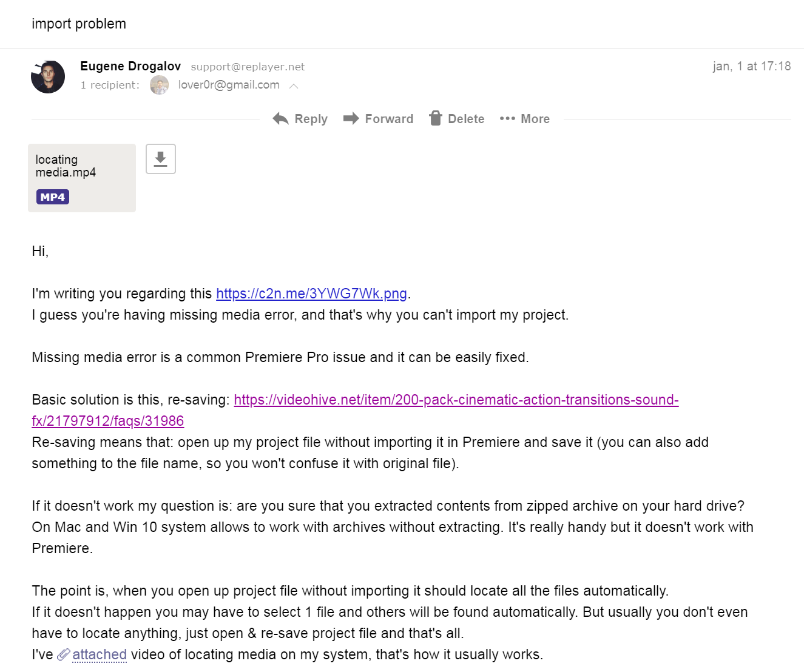Click the email timestamp jan, 1 at 17:18
Screen dimensions: 804x672
751,66
